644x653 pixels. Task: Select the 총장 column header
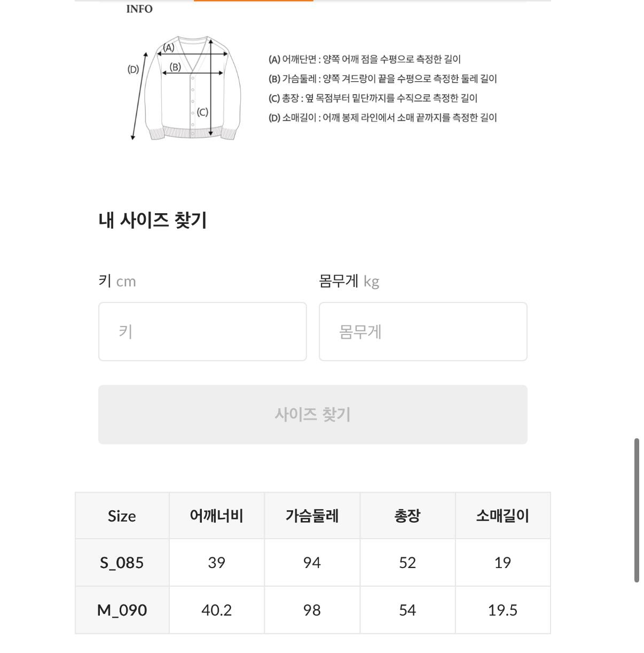[x=407, y=516]
